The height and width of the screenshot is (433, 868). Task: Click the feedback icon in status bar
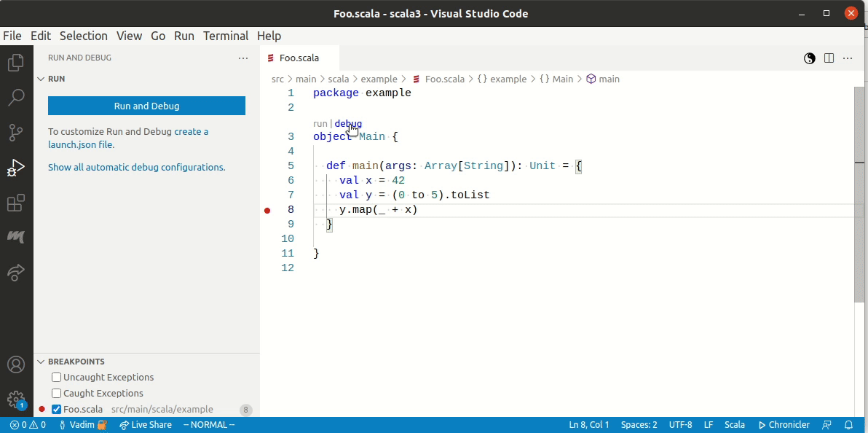[827, 425]
